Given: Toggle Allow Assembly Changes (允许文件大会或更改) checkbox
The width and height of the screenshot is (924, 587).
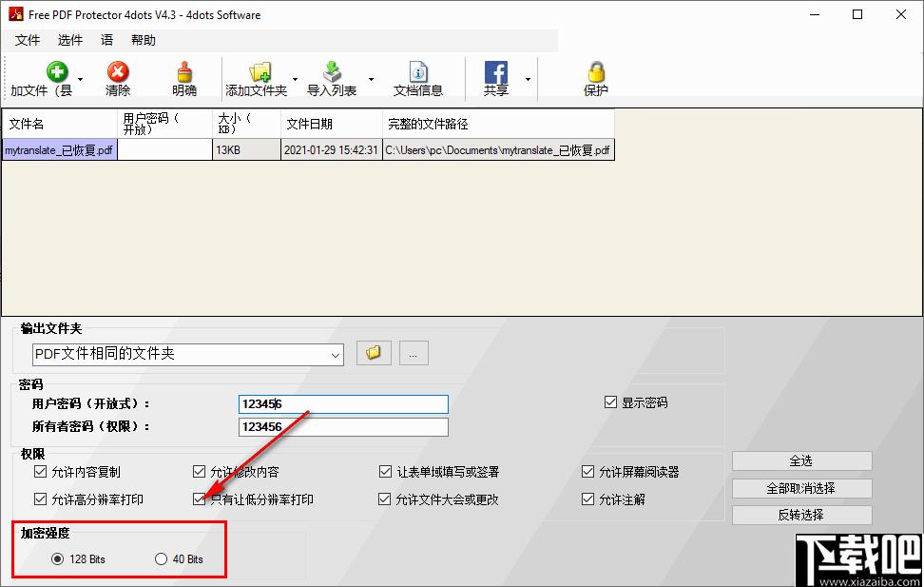Looking at the screenshot, I should [385, 499].
